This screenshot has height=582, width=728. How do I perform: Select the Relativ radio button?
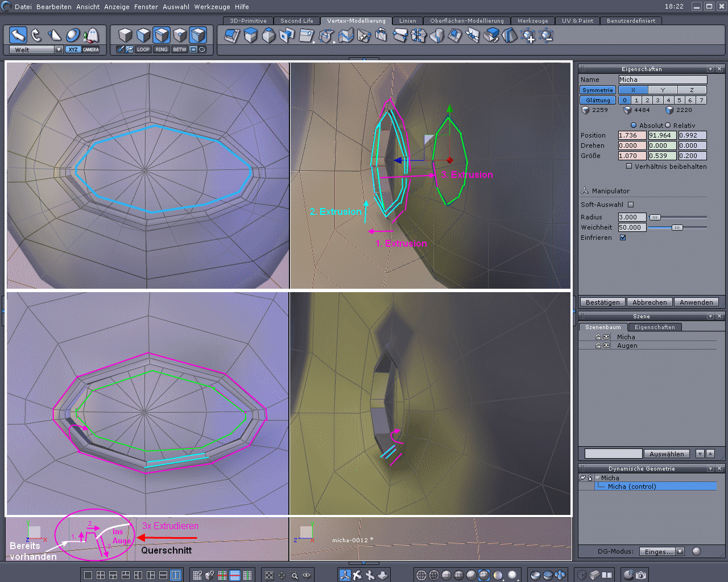click(x=668, y=125)
